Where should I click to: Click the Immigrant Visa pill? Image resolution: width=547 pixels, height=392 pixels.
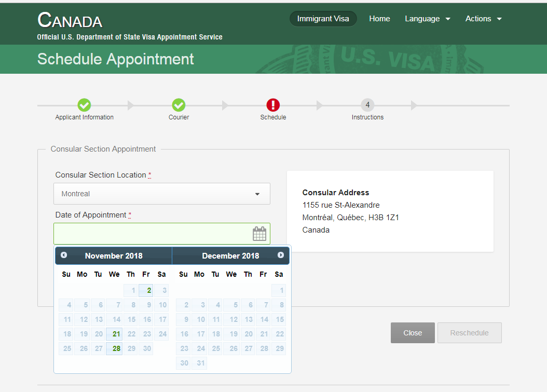coord(323,19)
